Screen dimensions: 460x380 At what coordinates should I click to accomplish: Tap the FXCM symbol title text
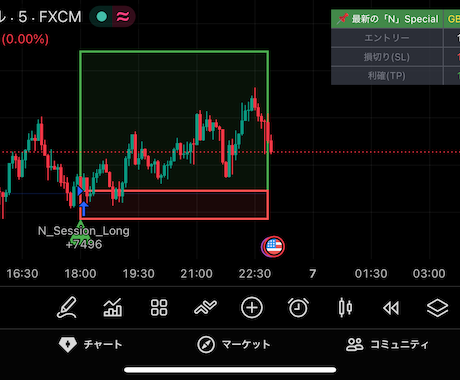[x=60, y=17]
